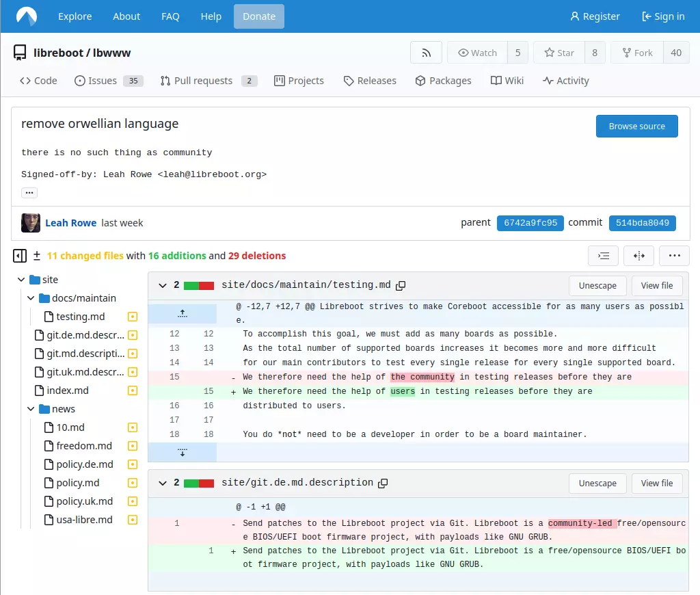
Task: Click View file for testing.md
Action: point(657,286)
